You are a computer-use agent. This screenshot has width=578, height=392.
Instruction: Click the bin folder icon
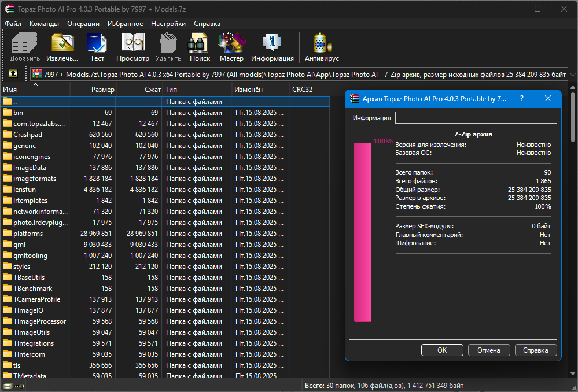point(8,112)
